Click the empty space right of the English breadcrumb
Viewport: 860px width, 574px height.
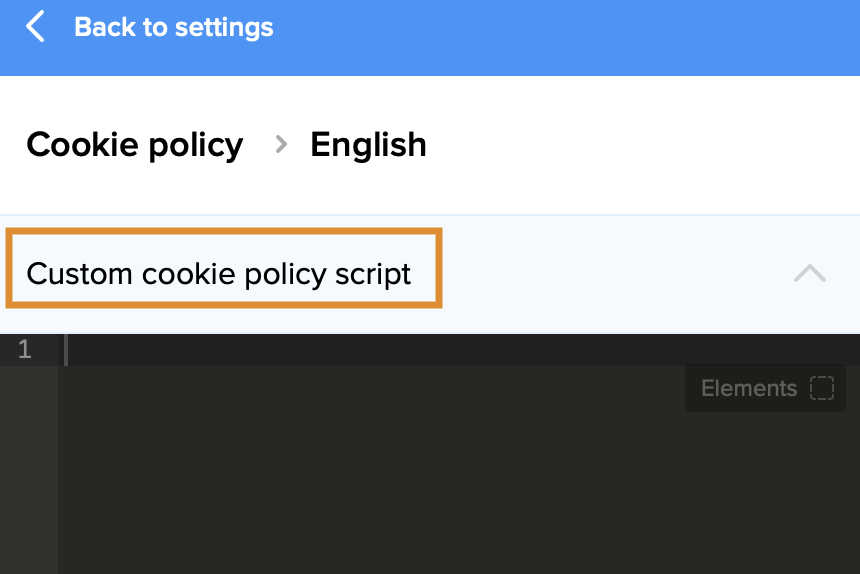coord(640,145)
